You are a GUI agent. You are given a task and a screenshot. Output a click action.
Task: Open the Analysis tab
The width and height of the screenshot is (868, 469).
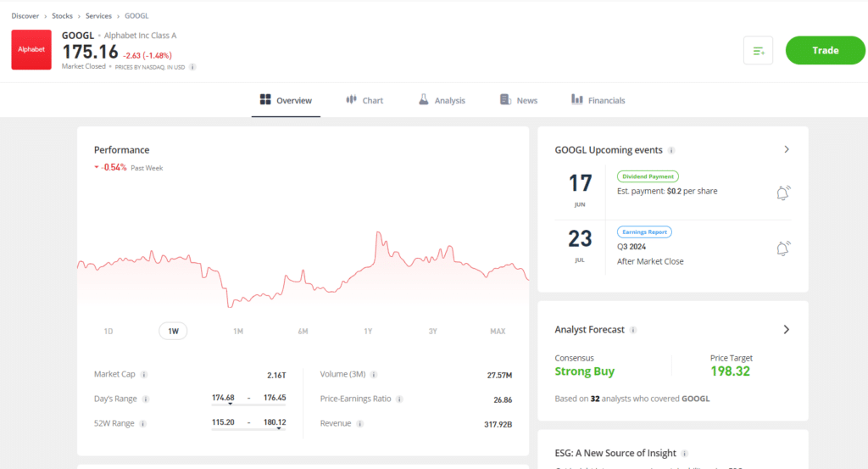[442, 100]
